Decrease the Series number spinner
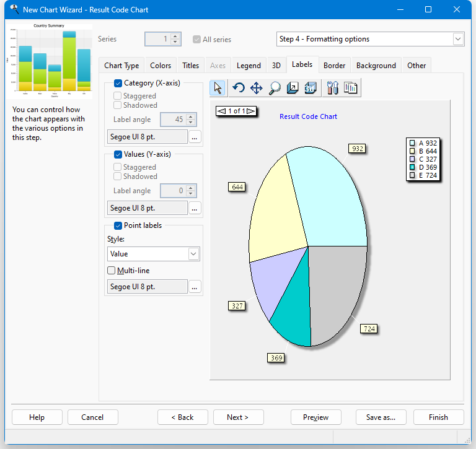The height and width of the screenshot is (449, 476). (175, 42)
